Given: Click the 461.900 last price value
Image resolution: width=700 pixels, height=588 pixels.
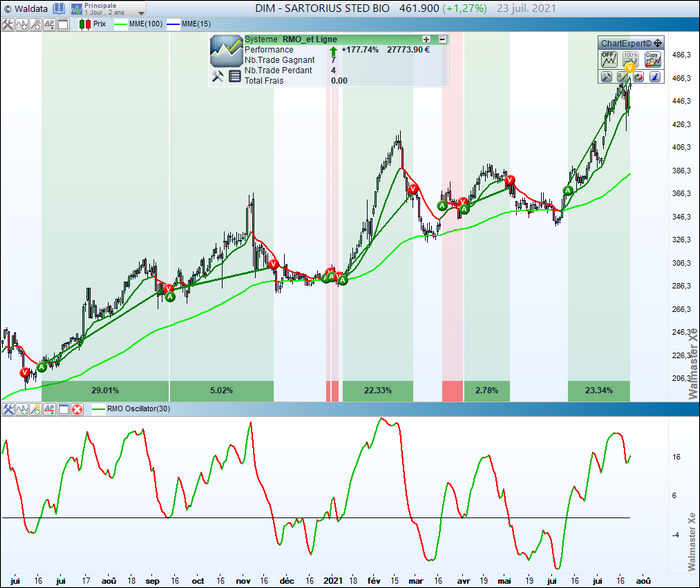Looking at the screenshot, I should click(419, 8).
